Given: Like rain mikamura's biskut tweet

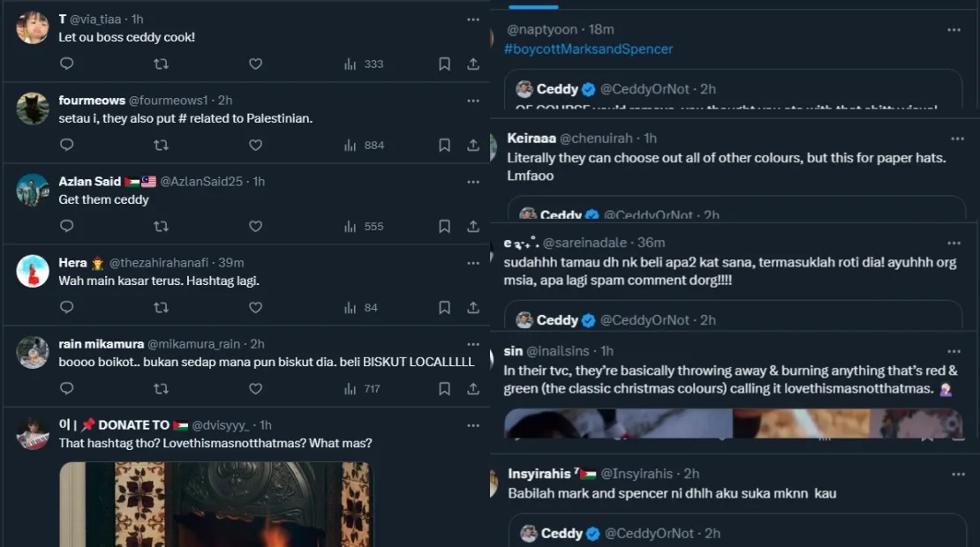Looking at the screenshot, I should pos(255,388).
